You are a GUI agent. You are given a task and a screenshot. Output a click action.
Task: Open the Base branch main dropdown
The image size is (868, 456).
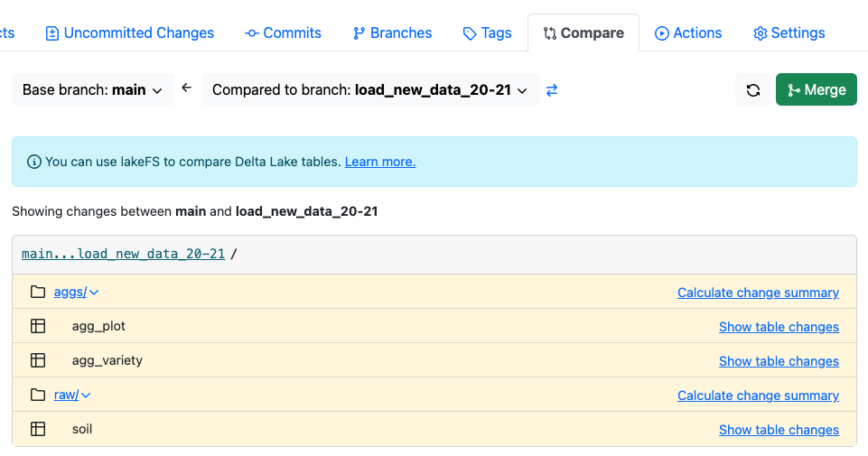(93, 89)
